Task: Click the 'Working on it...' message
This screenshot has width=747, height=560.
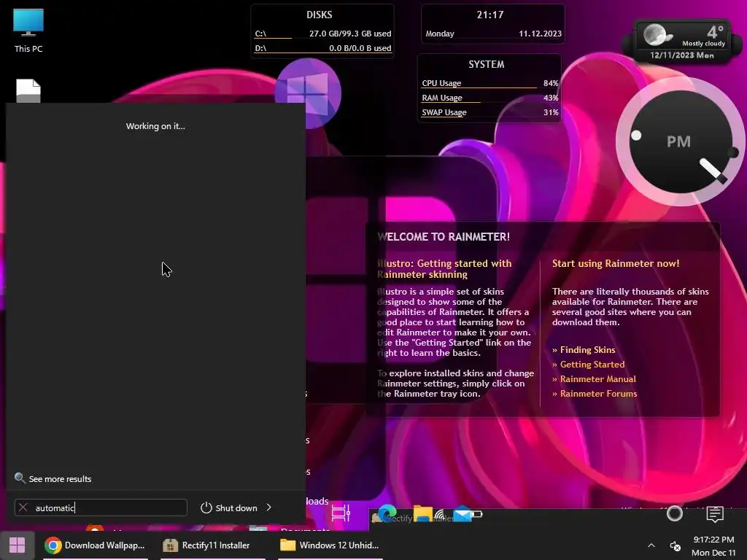Action: 155,126
